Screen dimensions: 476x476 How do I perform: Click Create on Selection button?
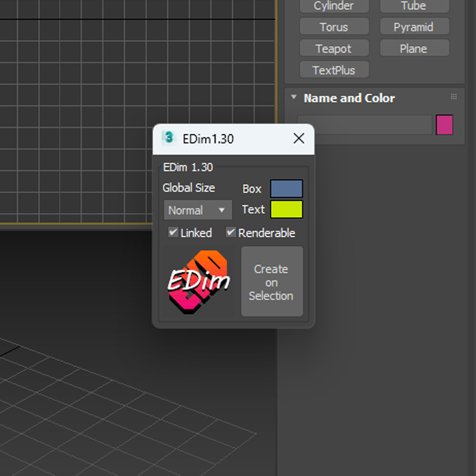(x=272, y=281)
